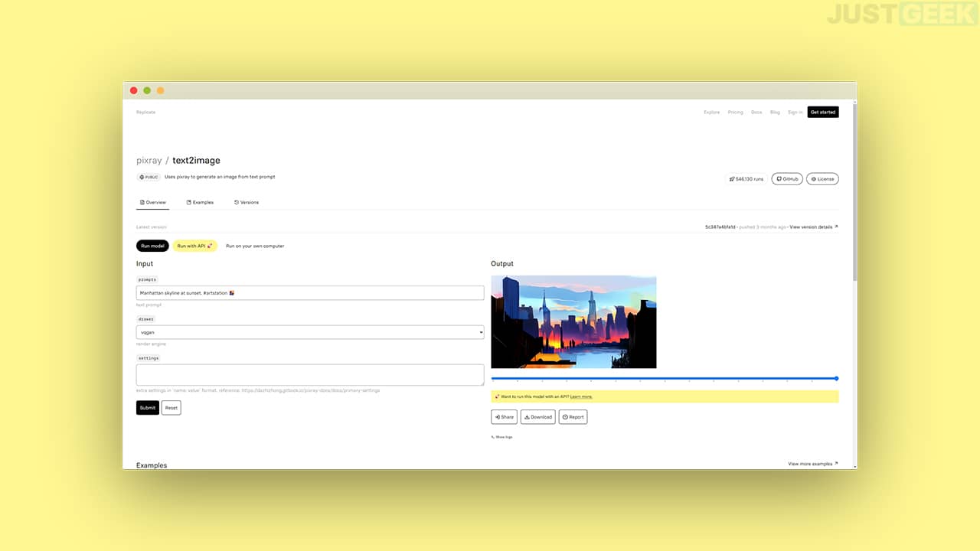Show logs below the output

coord(501,437)
